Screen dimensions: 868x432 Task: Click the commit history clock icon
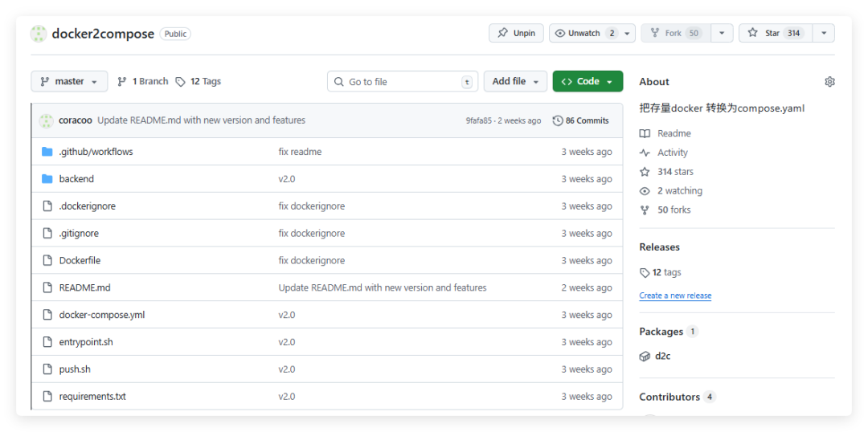pos(558,120)
